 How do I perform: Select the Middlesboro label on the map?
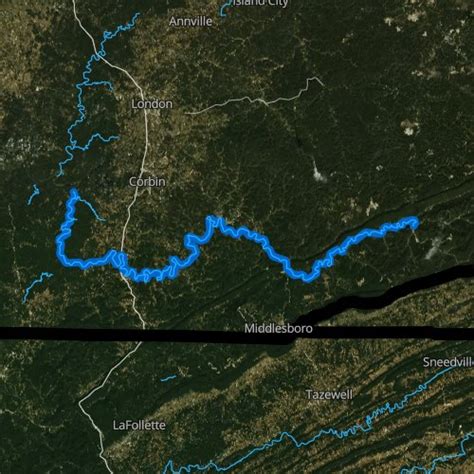tap(278, 329)
